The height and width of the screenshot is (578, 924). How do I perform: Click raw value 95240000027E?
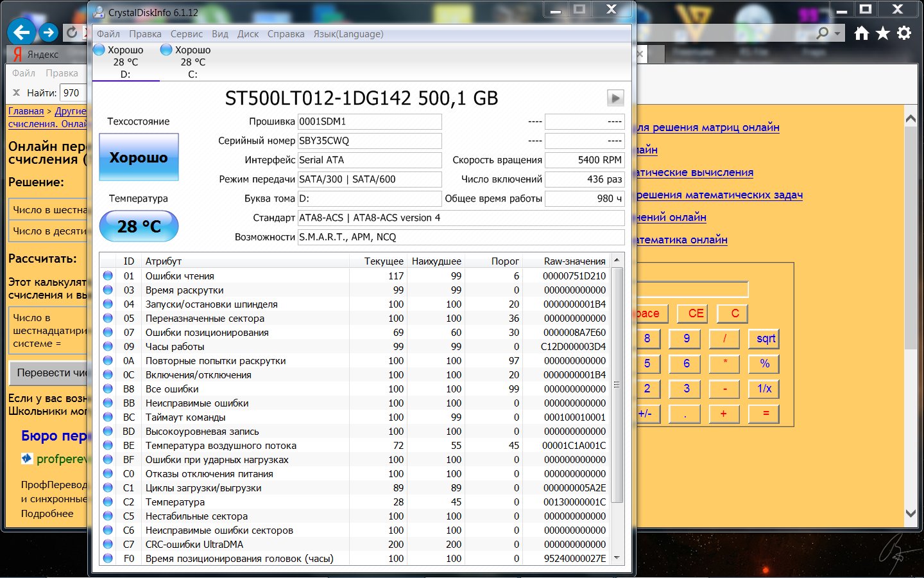(575, 558)
